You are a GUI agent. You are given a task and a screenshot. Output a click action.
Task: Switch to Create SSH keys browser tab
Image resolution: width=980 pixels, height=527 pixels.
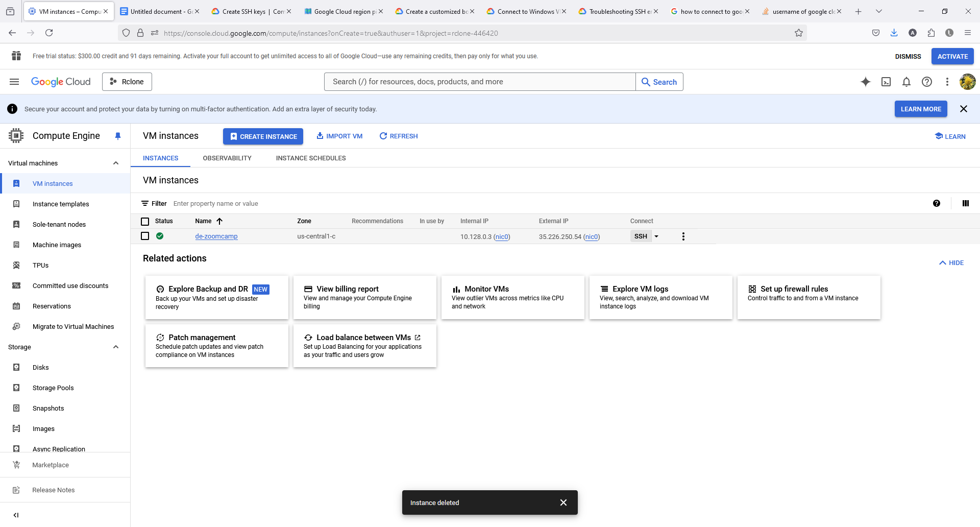(251, 11)
